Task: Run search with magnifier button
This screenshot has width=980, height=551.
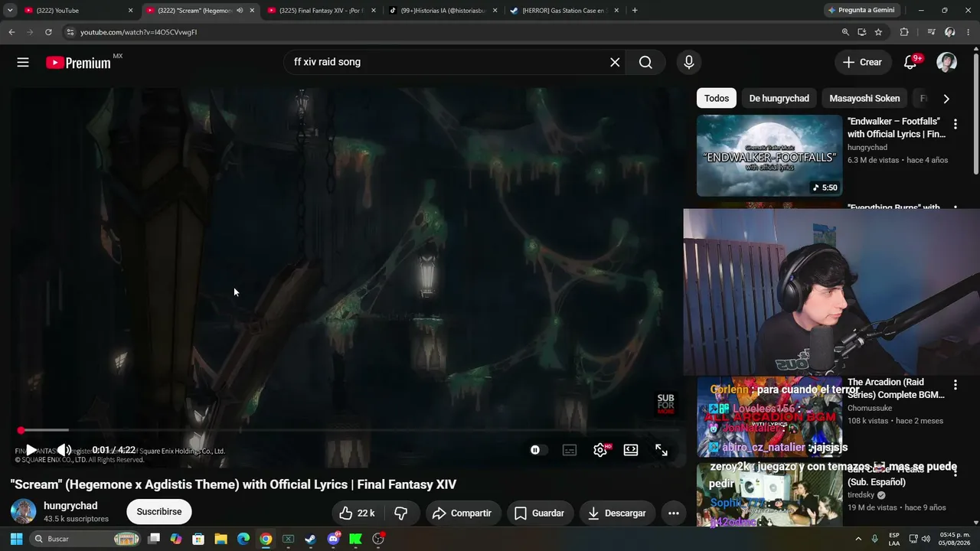Action: tap(645, 62)
